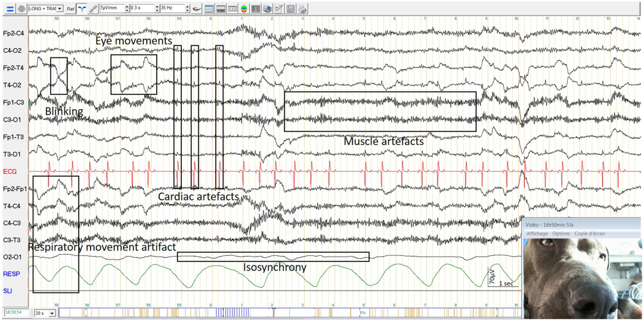Click the recording overview timeline bar
The height and width of the screenshot is (321, 644).
(x=286, y=312)
